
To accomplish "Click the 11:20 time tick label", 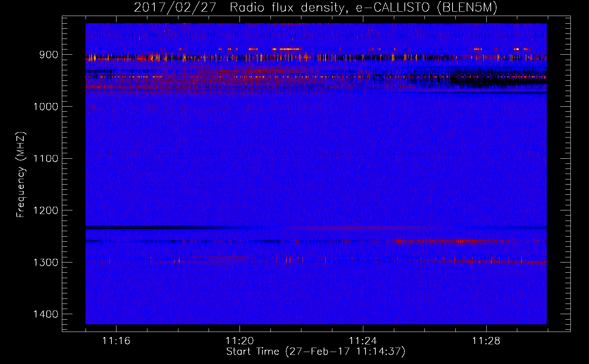I will pos(240,341).
